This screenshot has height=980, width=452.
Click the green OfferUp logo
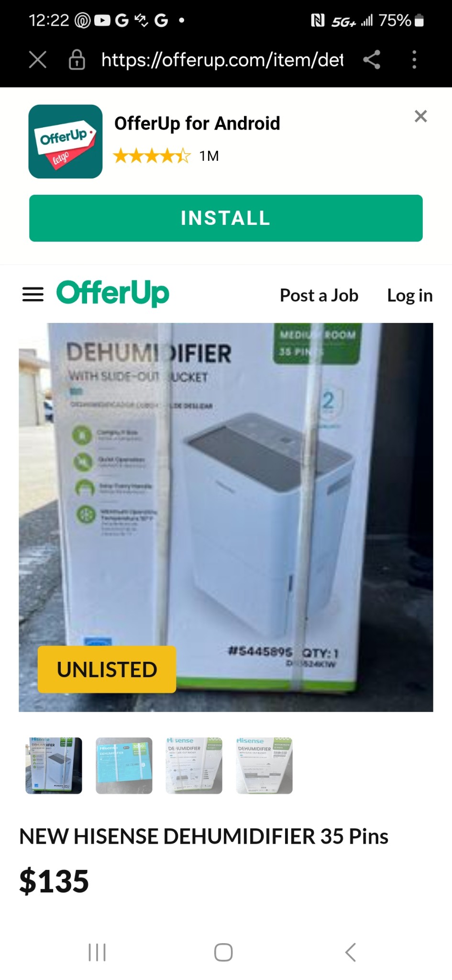click(x=113, y=293)
